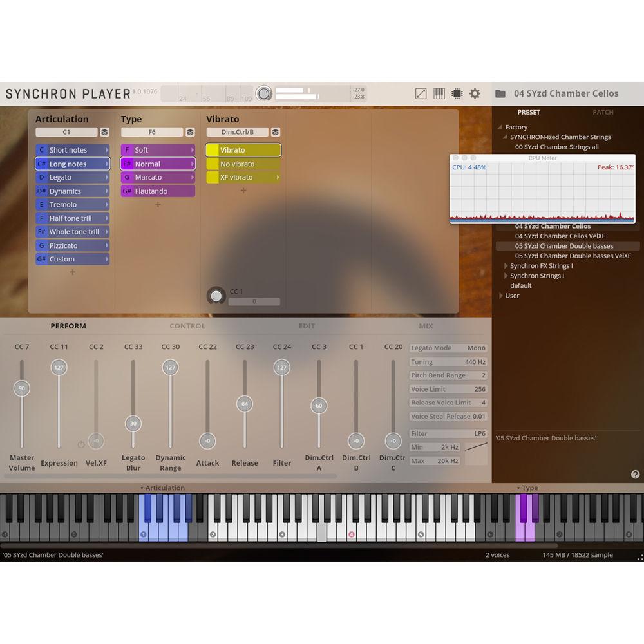
Task: Collapse the Factory tree node
Action: tap(500, 128)
